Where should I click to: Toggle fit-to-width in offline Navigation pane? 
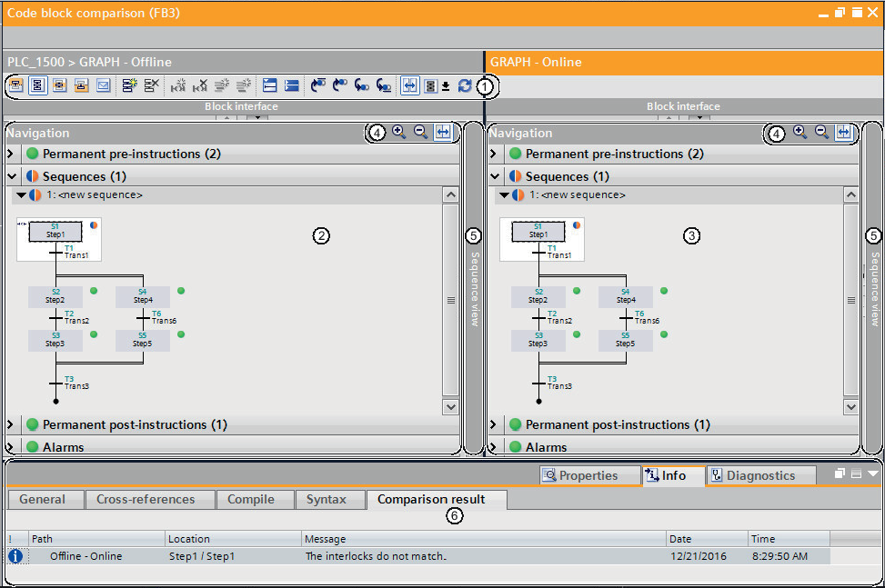(443, 133)
